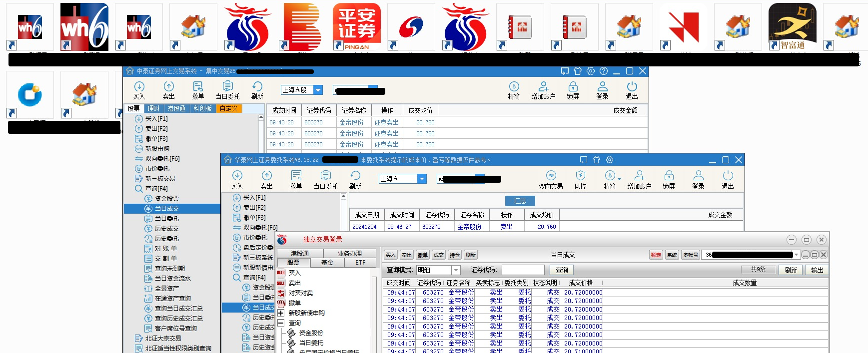Click the 当日委托 toolbar icon in 华泰 window
The image size is (868, 353).
click(326, 180)
